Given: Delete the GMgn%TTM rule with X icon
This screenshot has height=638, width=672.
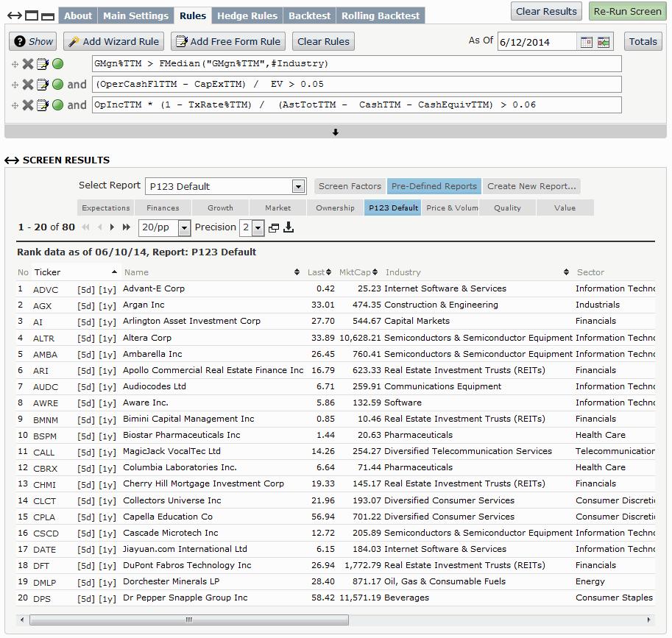Looking at the screenshot, I should pos(28,64).
